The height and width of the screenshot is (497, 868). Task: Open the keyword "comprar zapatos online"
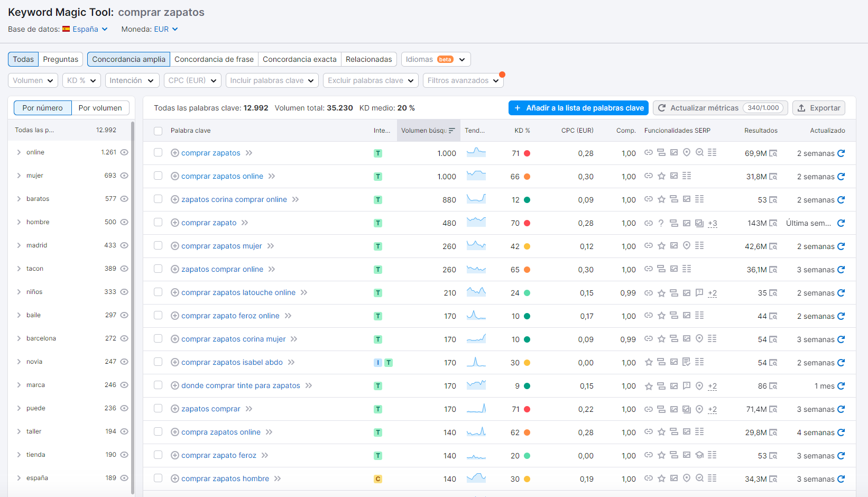tap(222, 176)
